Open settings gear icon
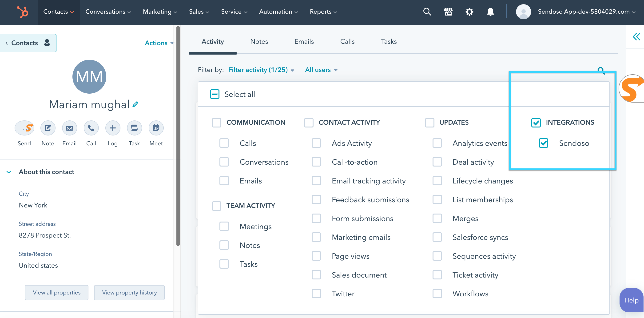Screen dimensions: 644x318 pyautogui.click(x=469, y=12)
